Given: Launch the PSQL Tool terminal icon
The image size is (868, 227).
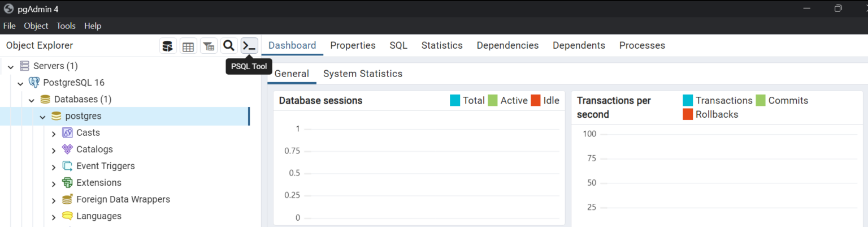Looking at the screenshot, I should coord(249,46).
